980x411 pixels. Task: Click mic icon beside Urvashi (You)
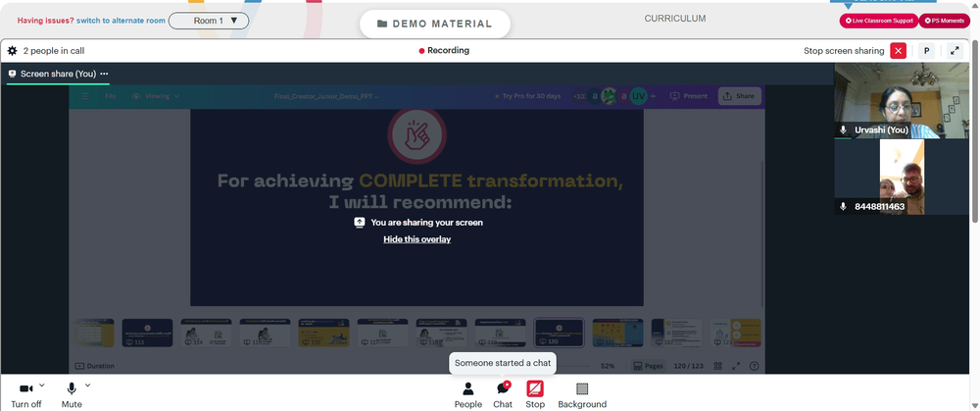click(843, 130)
